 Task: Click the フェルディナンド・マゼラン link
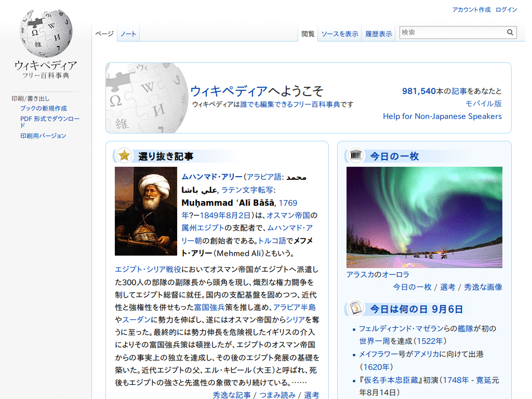[x=401, y=328]
